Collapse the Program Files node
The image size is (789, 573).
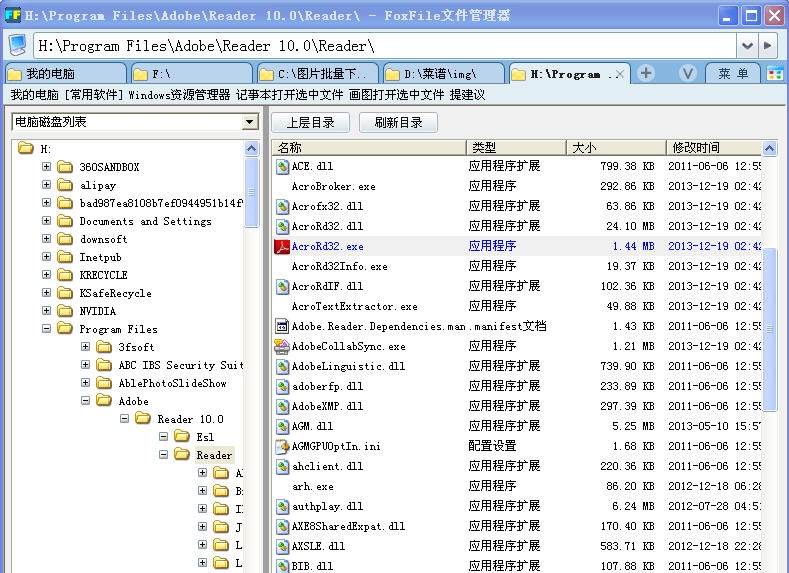tap(46, 329)
